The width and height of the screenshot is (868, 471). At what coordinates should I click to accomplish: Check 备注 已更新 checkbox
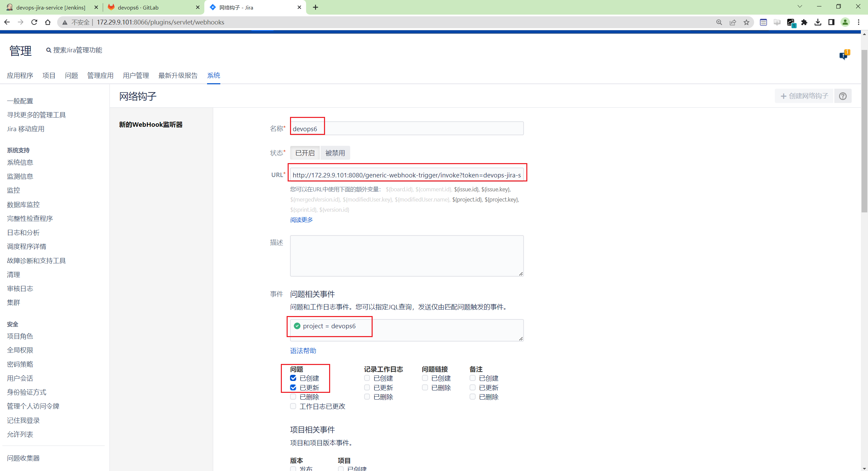pos(472,387)
